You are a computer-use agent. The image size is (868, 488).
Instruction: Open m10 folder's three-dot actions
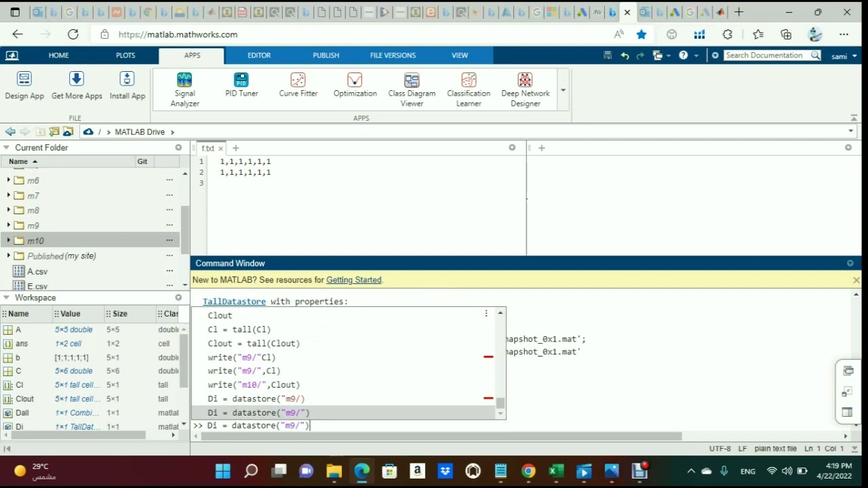[x=170, y=241]
